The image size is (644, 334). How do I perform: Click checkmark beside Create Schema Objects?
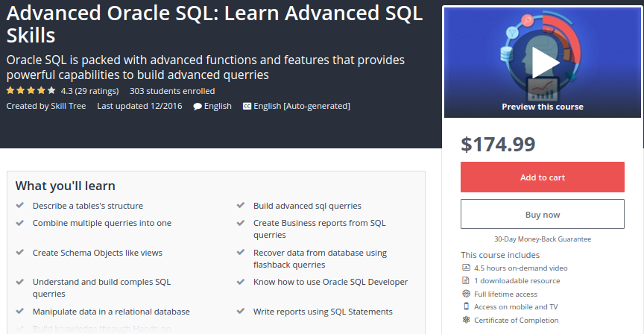click(x=19, y=252)
